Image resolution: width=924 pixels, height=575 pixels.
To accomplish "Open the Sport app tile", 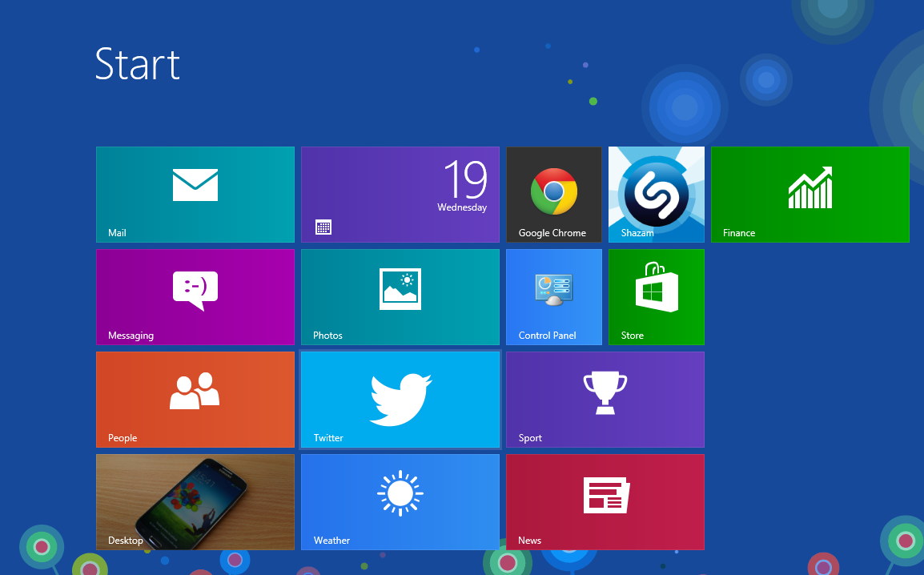I will [605, 400].
